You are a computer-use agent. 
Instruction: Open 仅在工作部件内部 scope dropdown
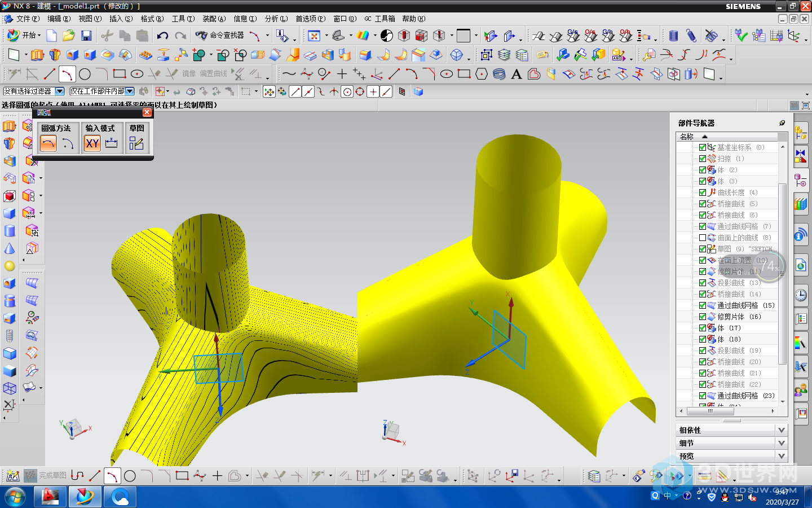point(130,91)
